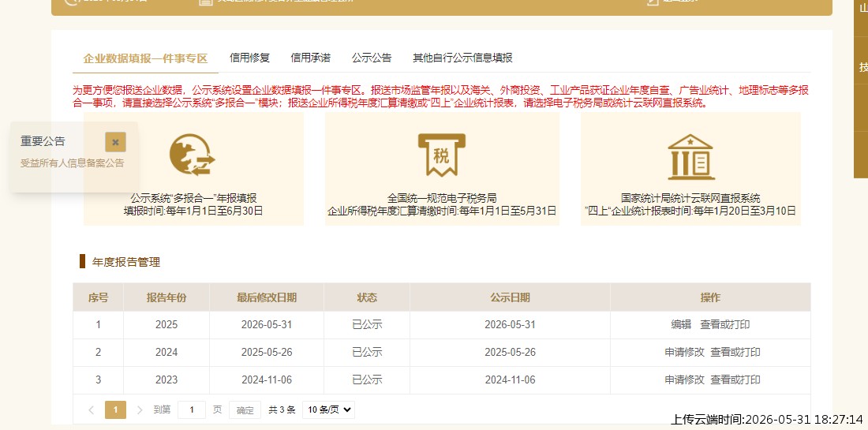868x430 pixels.
Task: Click 查看或打印 for the 2024 report
Action: 735,353
